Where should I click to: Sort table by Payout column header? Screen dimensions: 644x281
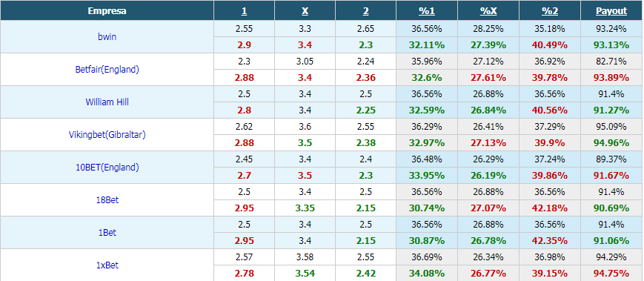tap(611, 11)
